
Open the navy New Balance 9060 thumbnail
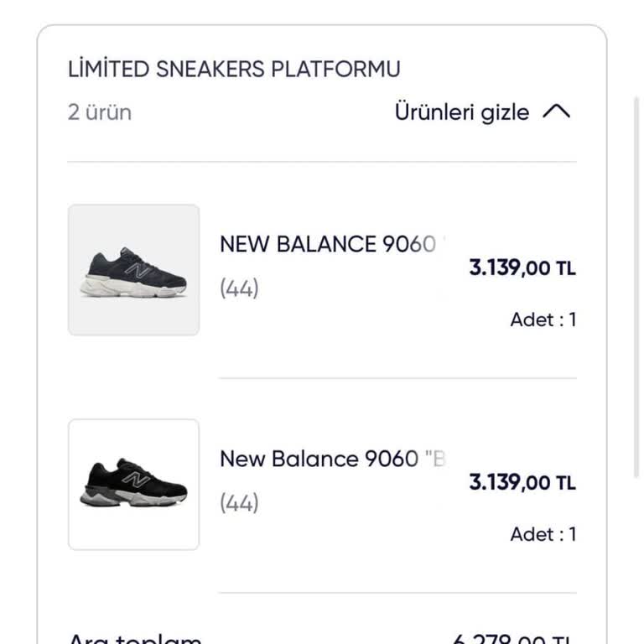[134, 270]
